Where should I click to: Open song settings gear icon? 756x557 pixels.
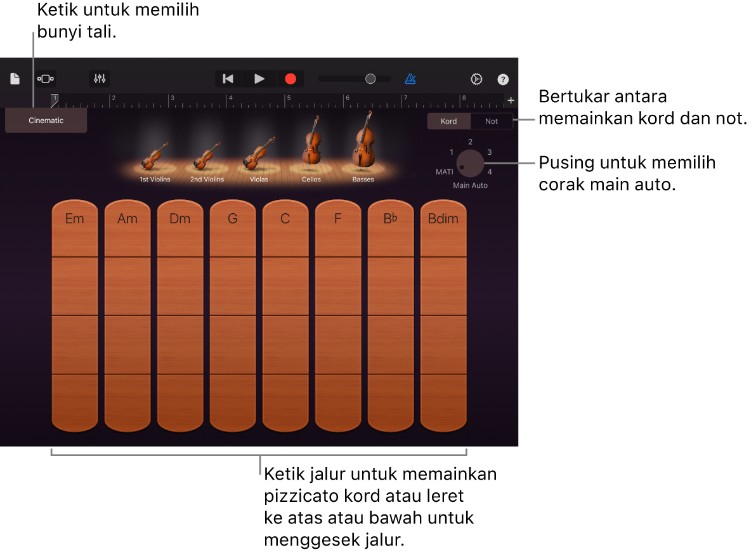coord(476,79)
